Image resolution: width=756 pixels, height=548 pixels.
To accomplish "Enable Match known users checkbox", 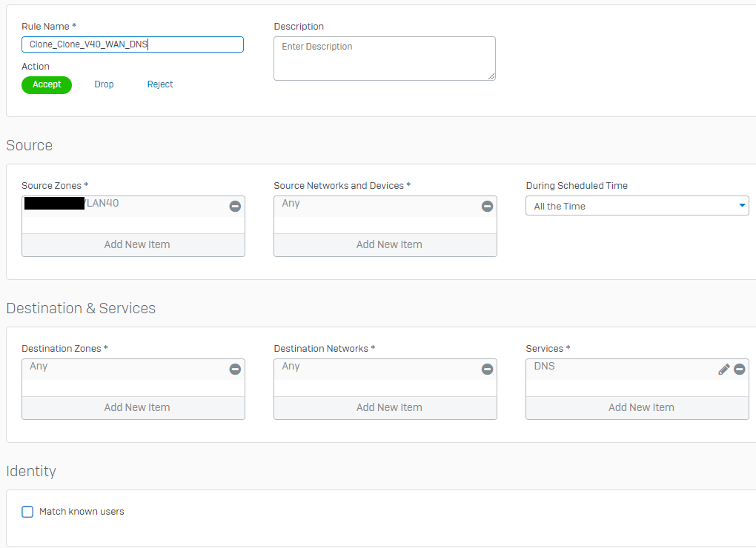I will 27,512.
